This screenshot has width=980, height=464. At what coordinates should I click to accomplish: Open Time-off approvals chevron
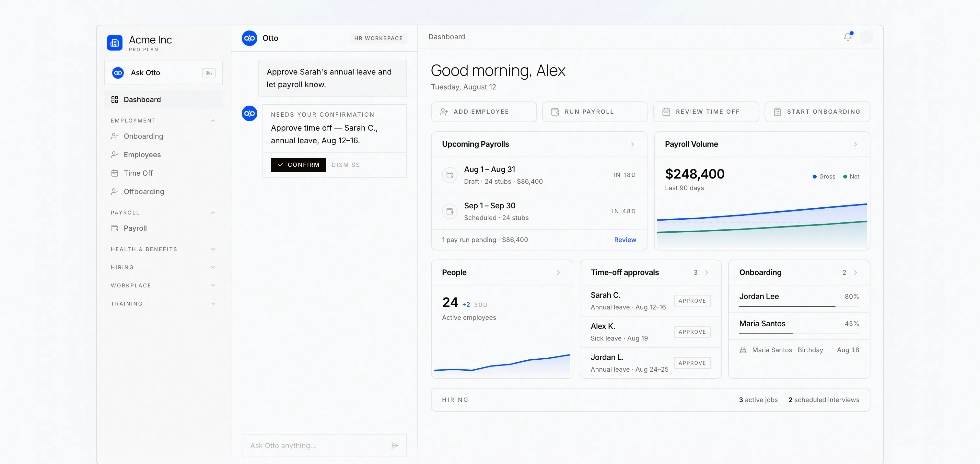pos(706,272)
